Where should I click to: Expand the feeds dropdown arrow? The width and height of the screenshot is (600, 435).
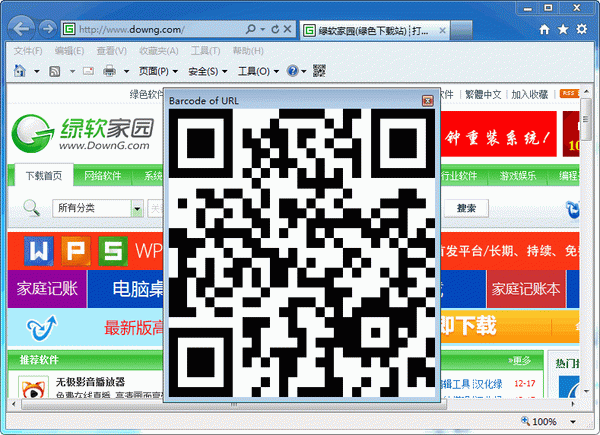[72, 71]
